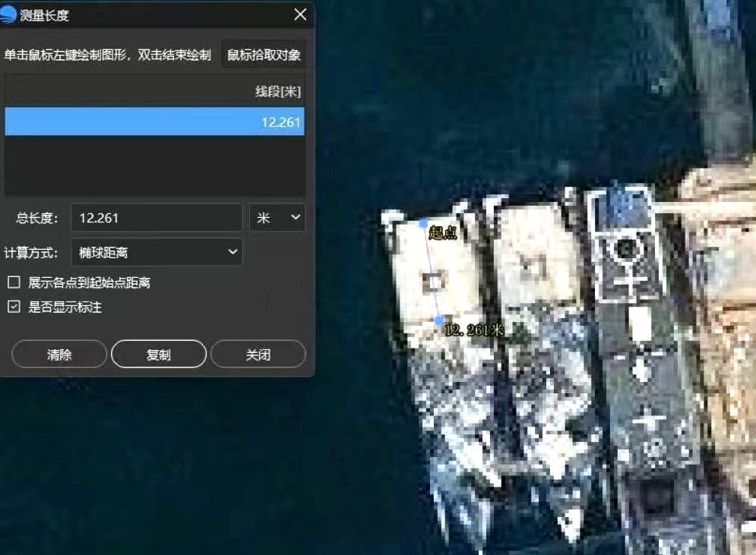Click the blue start vertex near 起点
Image resolution: width=756 pixels, height=555 pixels.
pyautogui.click(x=424, y=222)
